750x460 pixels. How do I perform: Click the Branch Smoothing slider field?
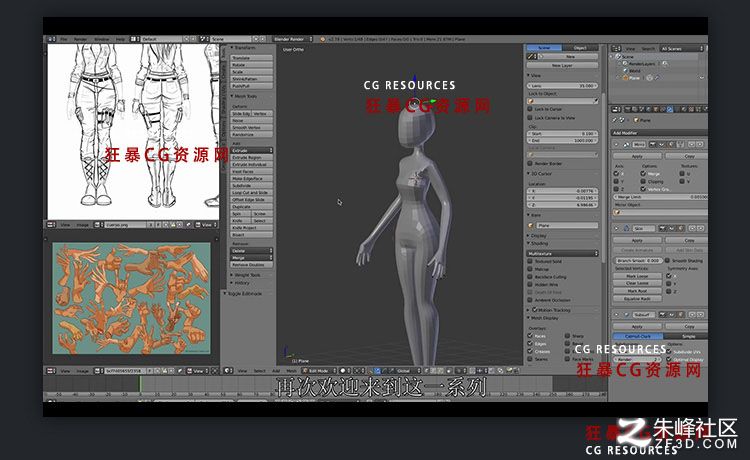tap(638, 261)
